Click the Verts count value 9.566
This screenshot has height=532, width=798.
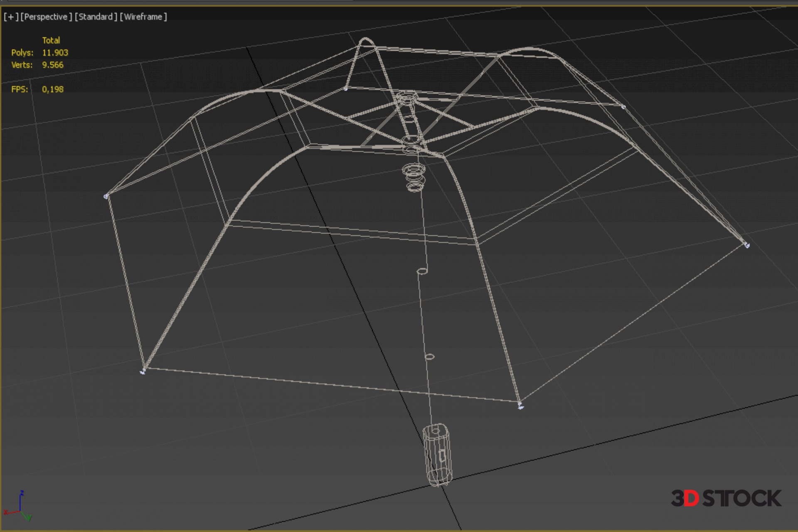(52, 65)
